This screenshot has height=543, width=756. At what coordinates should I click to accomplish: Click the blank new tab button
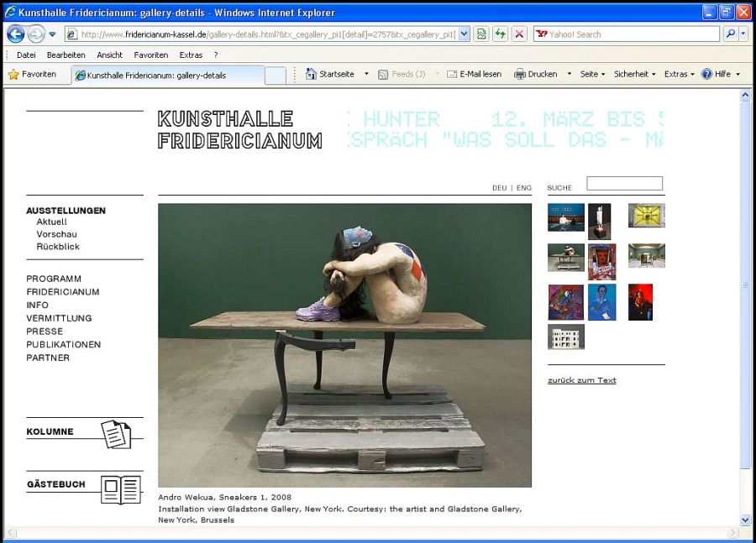click(276, 76)
